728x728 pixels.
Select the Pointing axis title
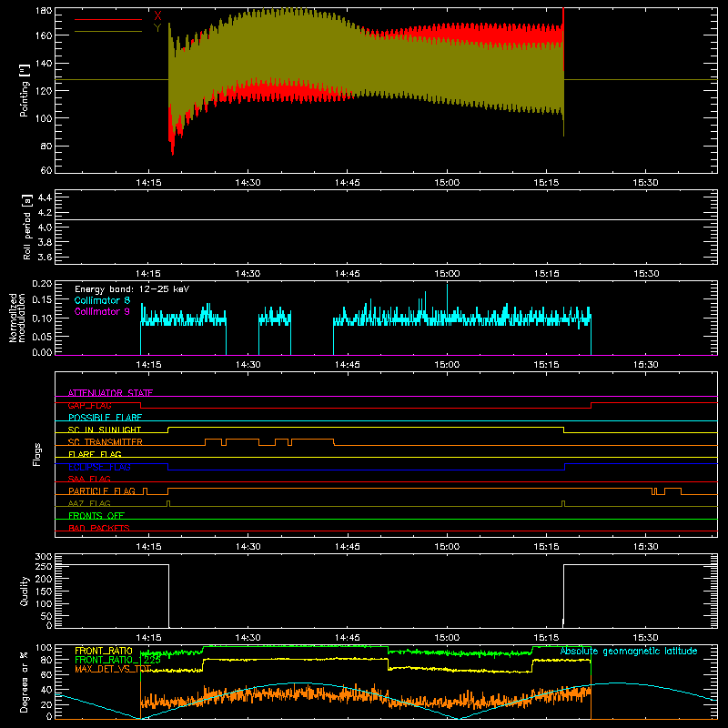coord(25,90)
